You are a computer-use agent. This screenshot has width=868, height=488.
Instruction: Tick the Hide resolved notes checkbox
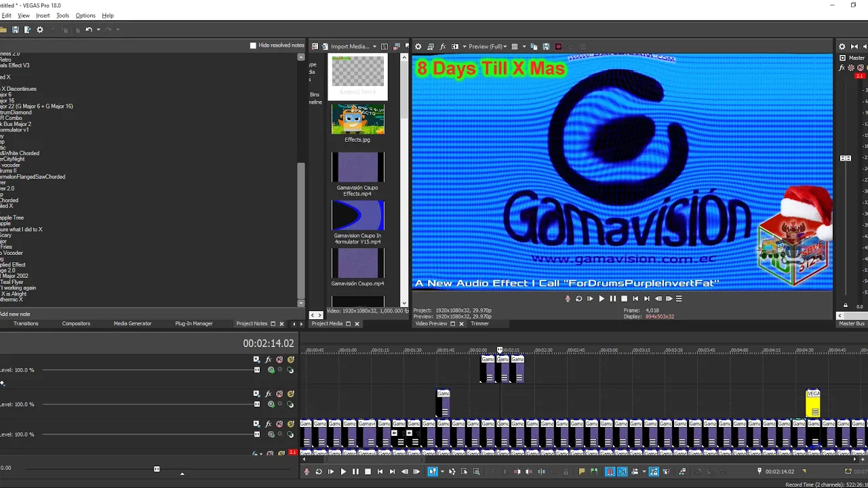[x=254, y=45]
